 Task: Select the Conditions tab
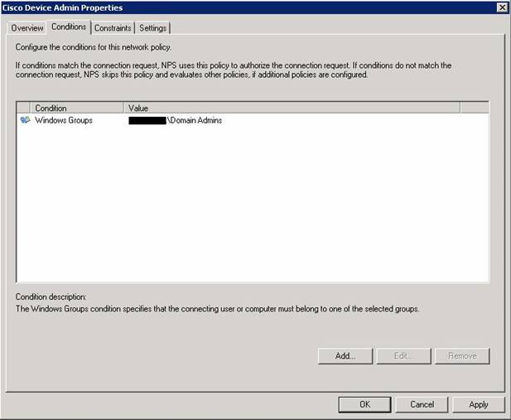[69, 27]
